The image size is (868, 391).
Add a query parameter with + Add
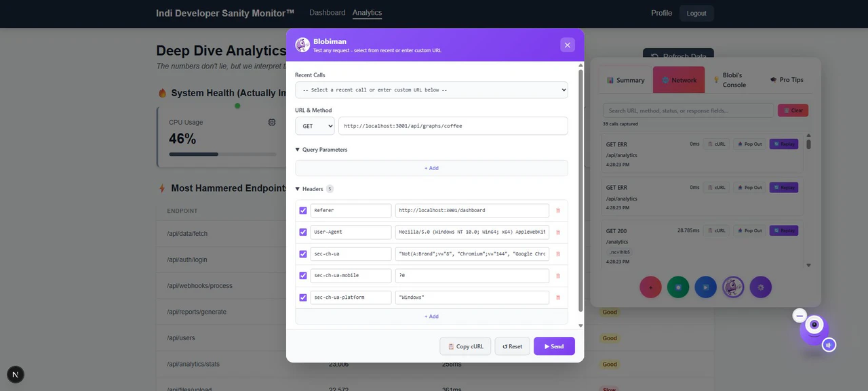(431, 168)
